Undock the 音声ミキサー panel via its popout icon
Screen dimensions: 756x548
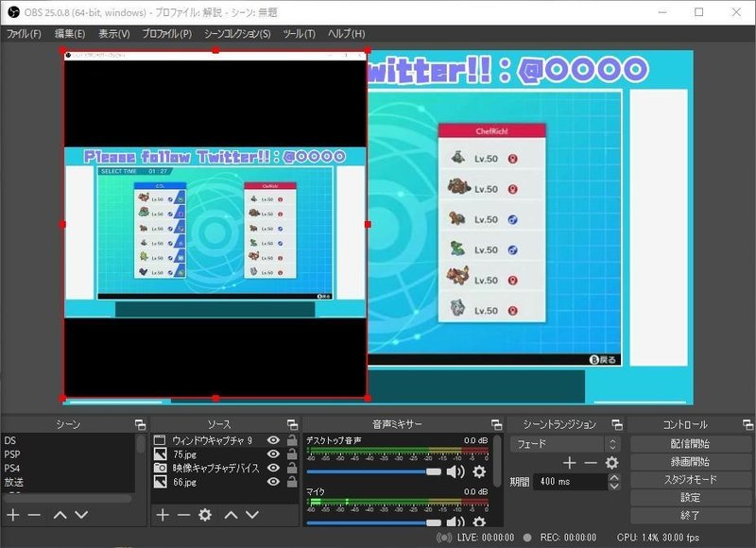[x=497, y=424]
